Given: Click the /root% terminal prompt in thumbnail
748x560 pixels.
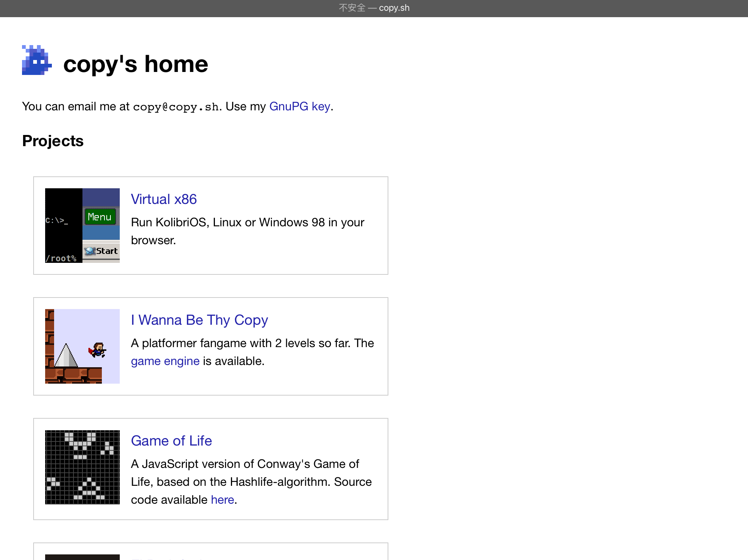Looking at the screenshot, I should pos(61,258).
